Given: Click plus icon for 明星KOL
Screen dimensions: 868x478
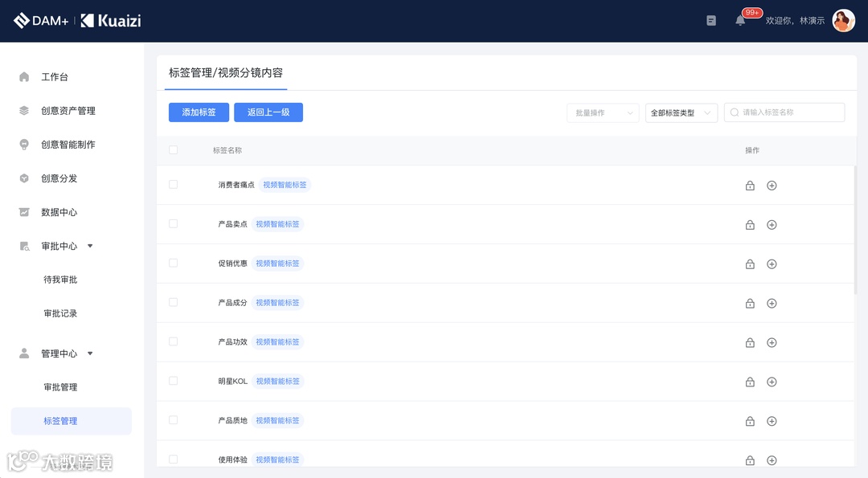Looking at the screenshot, I should (x=772, y=382).
